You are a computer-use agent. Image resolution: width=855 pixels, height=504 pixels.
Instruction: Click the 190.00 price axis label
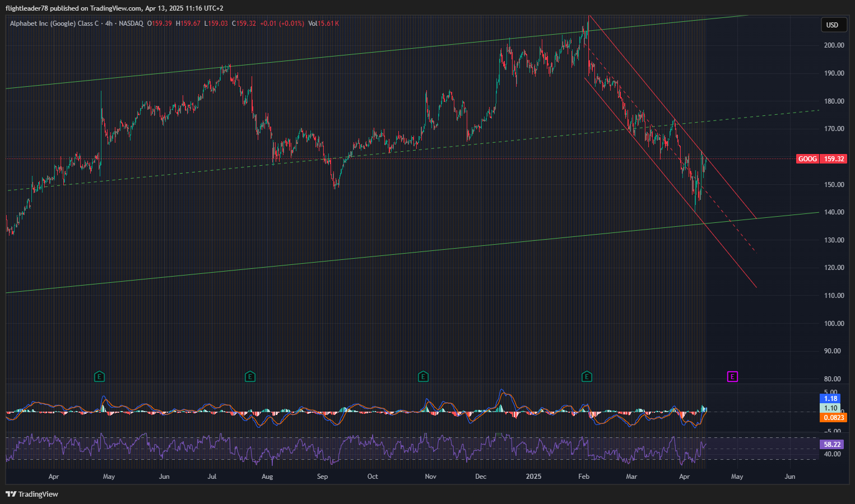click(834, 73)
